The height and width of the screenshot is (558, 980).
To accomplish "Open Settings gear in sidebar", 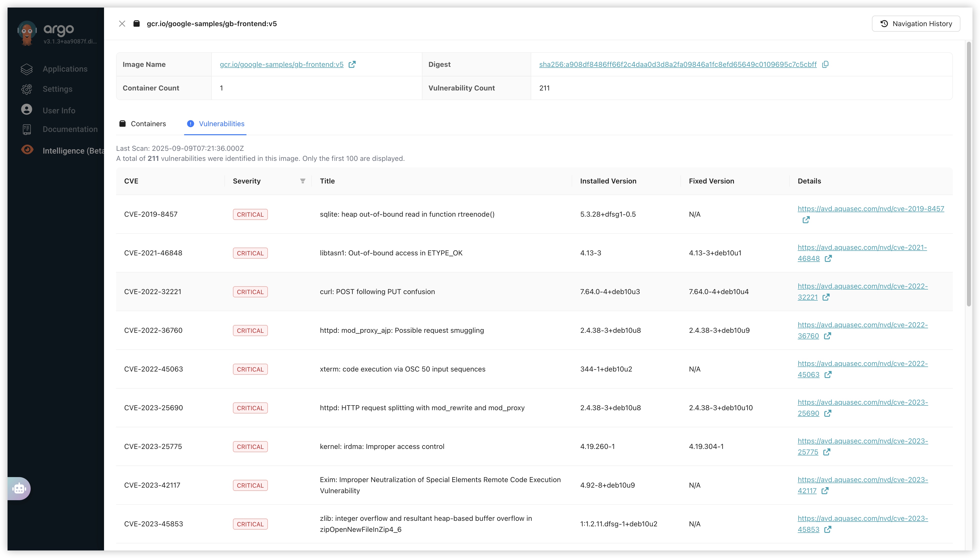I will click(27, 89).
